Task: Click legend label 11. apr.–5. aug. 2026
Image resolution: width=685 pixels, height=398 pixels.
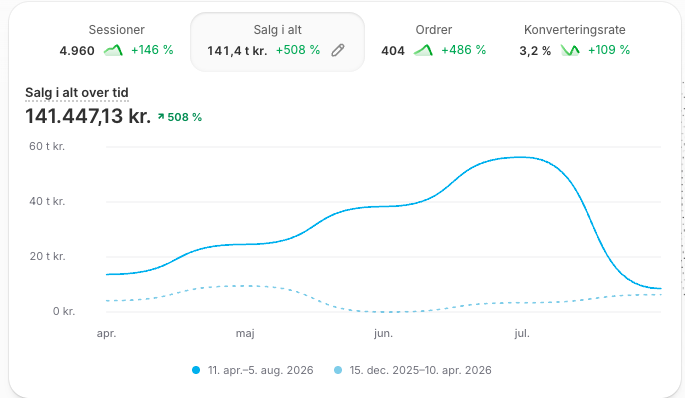Action: coord(260,370)
